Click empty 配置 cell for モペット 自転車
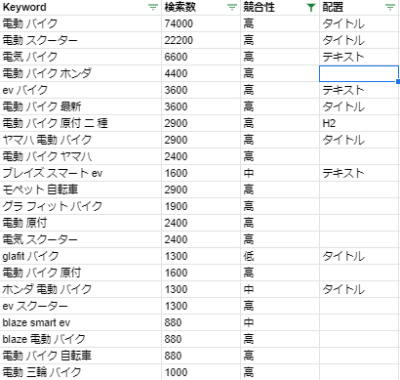Viewport: 400px width, 380px height. pos(359,190)
